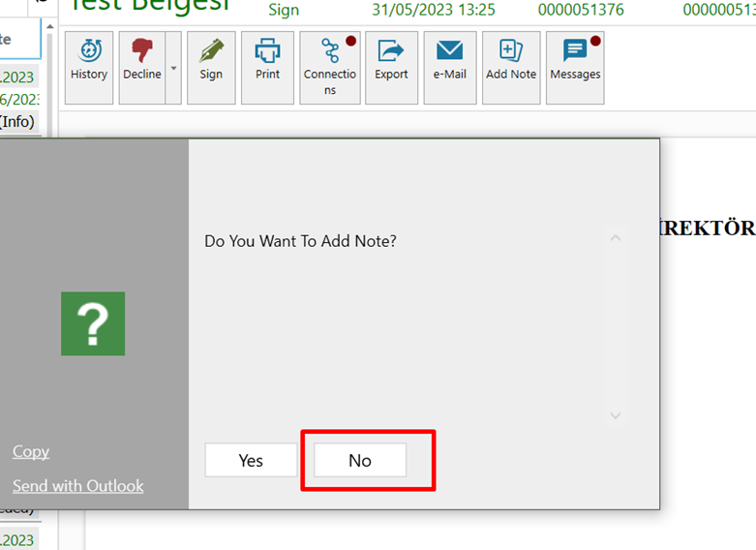Viewport: 756px width, 550px height.
Task: Click the document number 0000051376
Action: pos(580,11)
